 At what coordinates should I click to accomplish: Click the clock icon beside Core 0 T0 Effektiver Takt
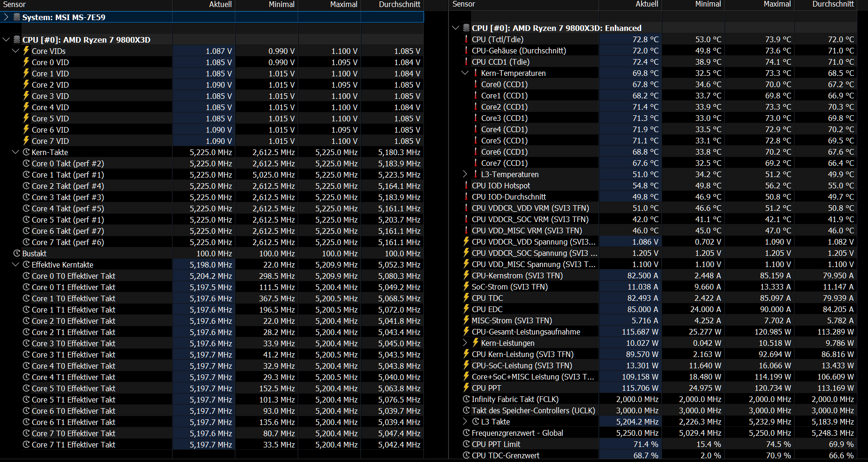(x=26, y=276)
